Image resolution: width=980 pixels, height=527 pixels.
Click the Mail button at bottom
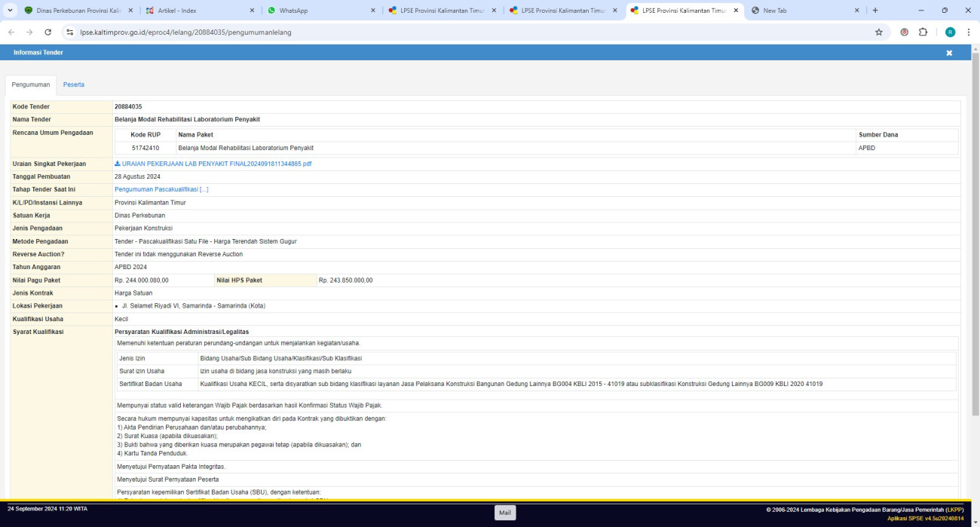pos(505,513)
